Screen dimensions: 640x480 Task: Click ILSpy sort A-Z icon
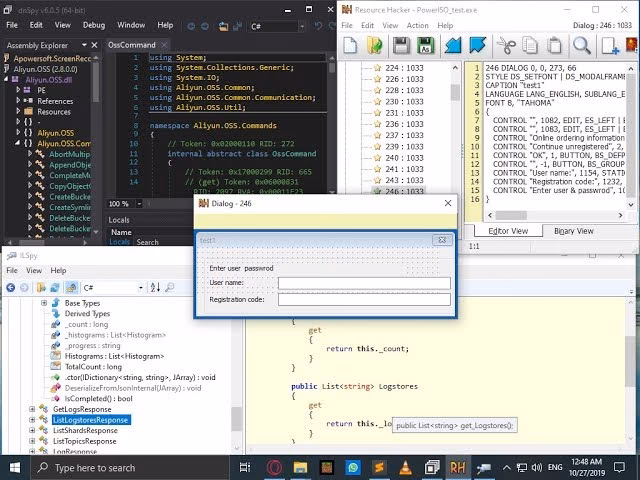pos(155,288)
